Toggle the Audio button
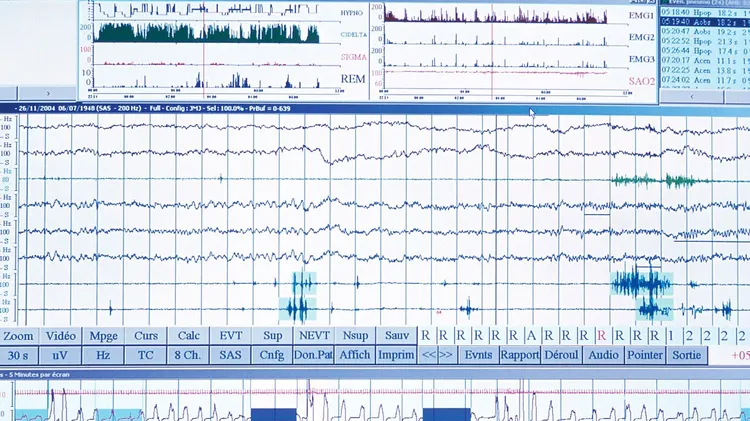 602,355
